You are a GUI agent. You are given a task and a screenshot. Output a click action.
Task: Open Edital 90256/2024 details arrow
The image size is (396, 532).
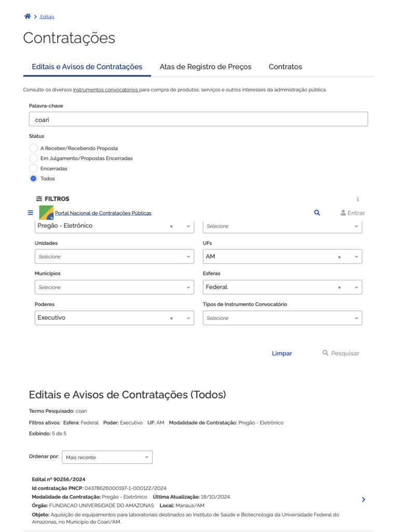coord(363,499)
